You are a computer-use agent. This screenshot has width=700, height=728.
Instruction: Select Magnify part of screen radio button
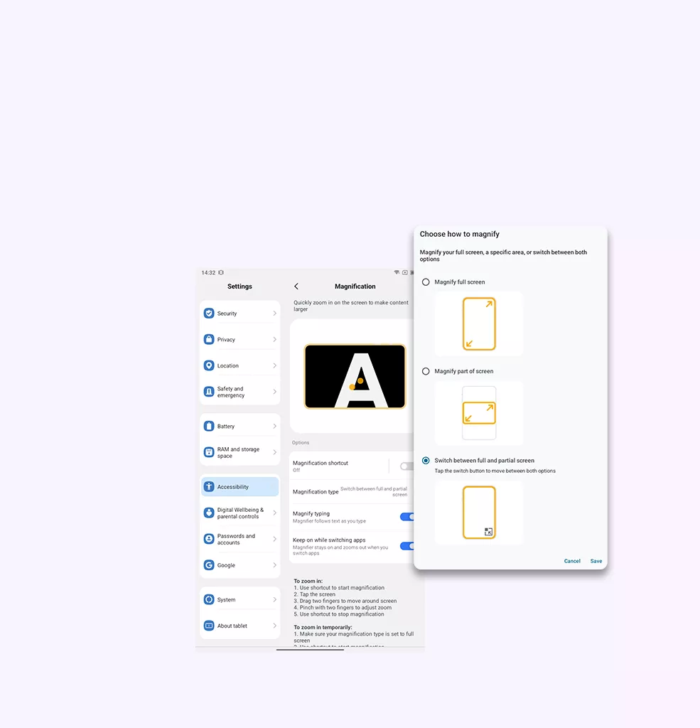[x=426, y=371]
